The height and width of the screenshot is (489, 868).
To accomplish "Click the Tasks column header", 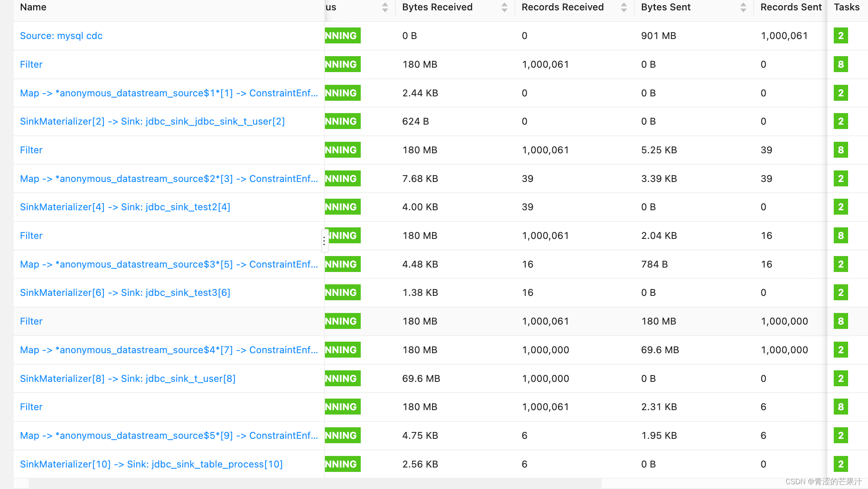I will click(x=846, y=7).
